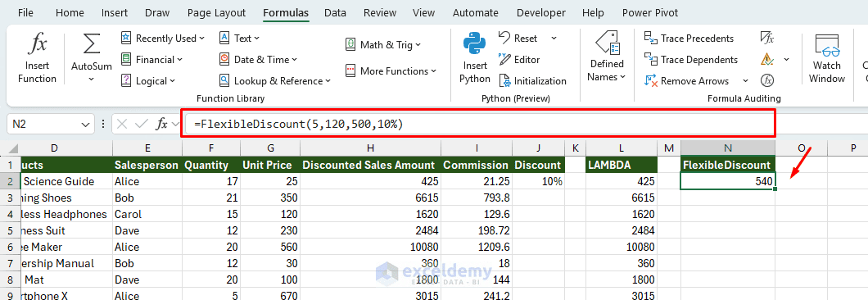Image resolution: width=868 pixels, height=300 pixels.
Task: Expand the Error Checking dropdown arrow
Action: [786, 59]
